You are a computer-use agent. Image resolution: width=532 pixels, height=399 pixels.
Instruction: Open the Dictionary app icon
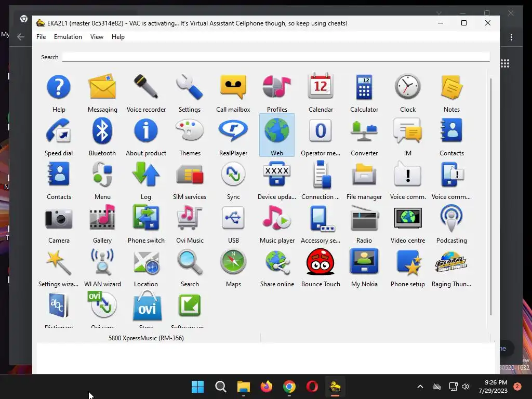coord(58,305)
